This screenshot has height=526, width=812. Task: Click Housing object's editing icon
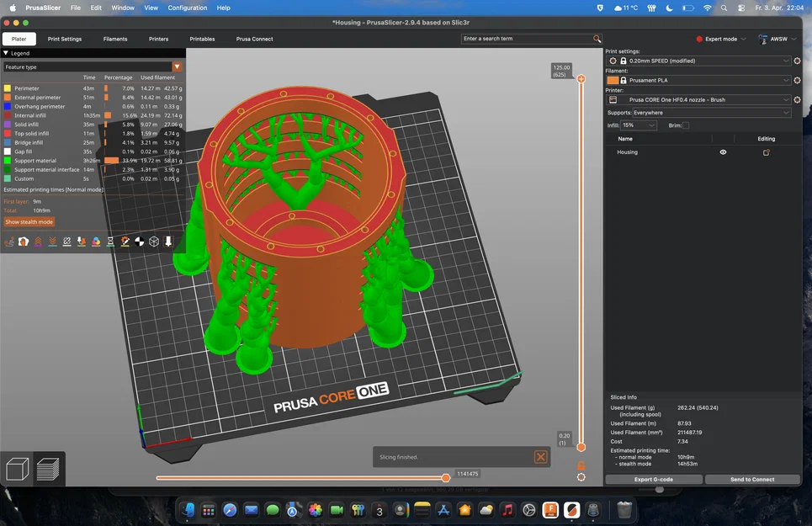[766, 152]
